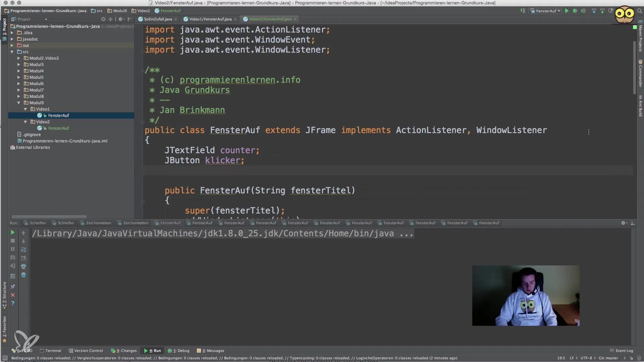Click UTF-8 encoding selector in status bar
This screenshot has width=644, height=362.
coord(588,358)
